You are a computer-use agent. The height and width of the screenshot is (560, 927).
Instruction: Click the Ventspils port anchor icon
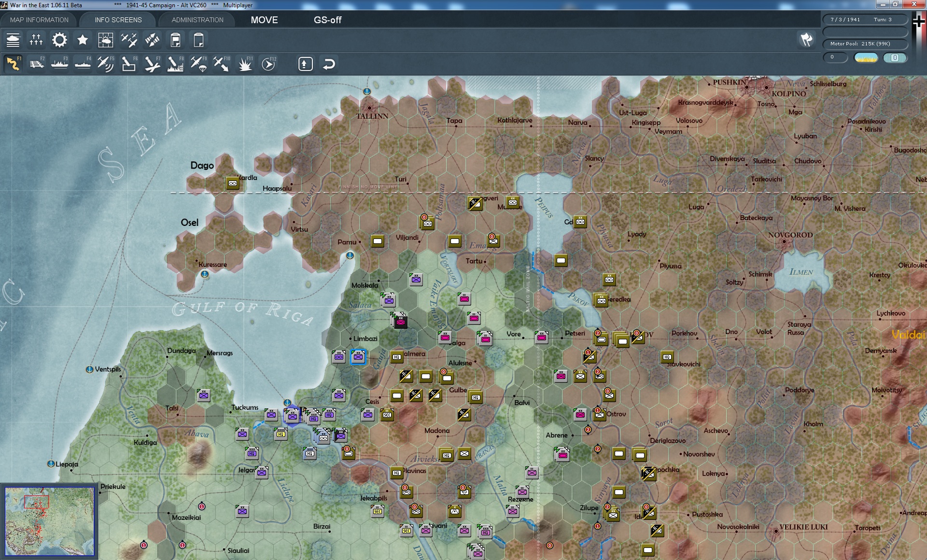point(89,369)
